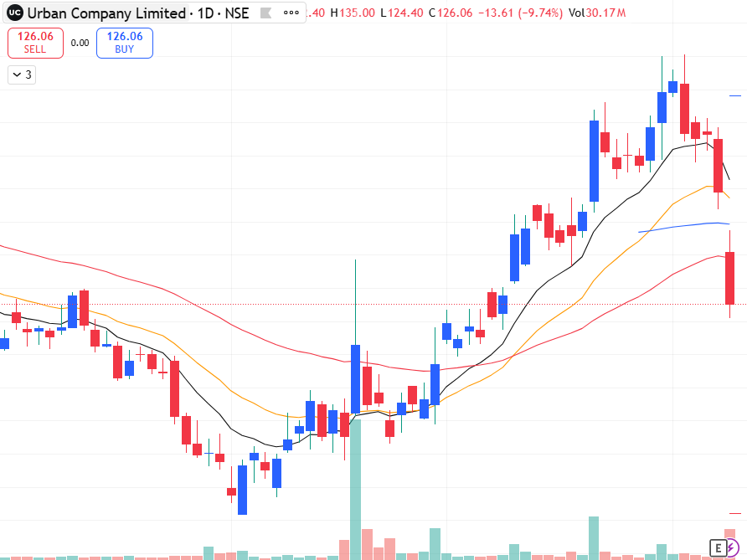Click the short blue moving average line
Viewport: 747px width, 560px height.
click(684, 227)
